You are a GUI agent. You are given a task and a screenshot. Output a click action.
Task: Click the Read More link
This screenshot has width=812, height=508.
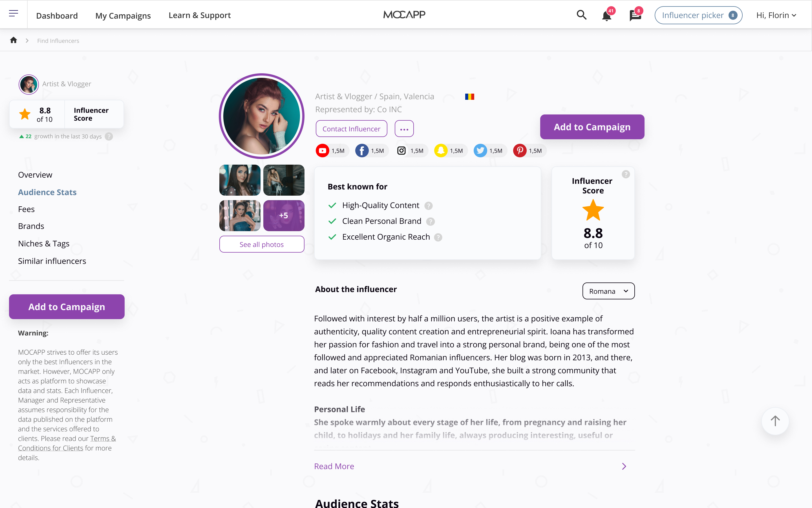tap(334, 466)
